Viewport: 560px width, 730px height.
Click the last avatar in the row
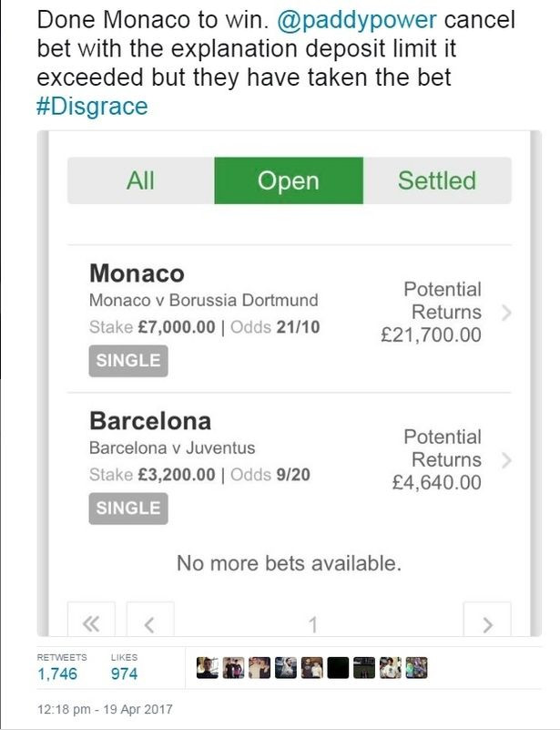(417, 668)
